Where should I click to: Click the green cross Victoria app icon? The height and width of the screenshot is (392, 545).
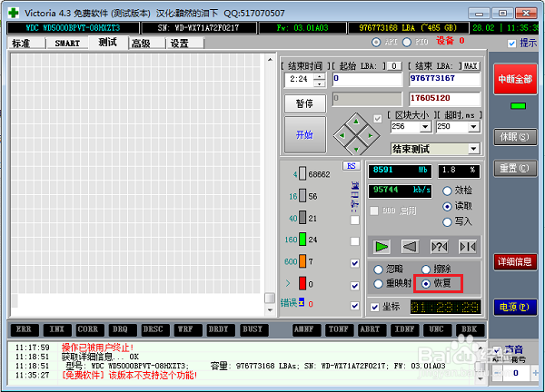pyautogui.click(x=14, y=14)
